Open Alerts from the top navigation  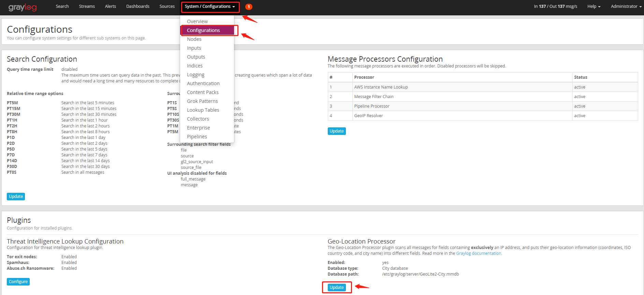click(x=111, y=6)
